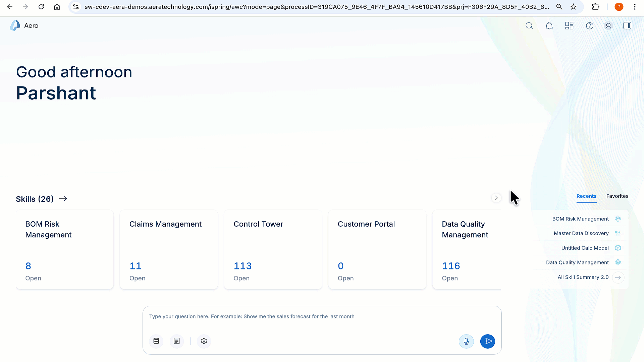Open browser extensions puzzle icon

(596, 7)
